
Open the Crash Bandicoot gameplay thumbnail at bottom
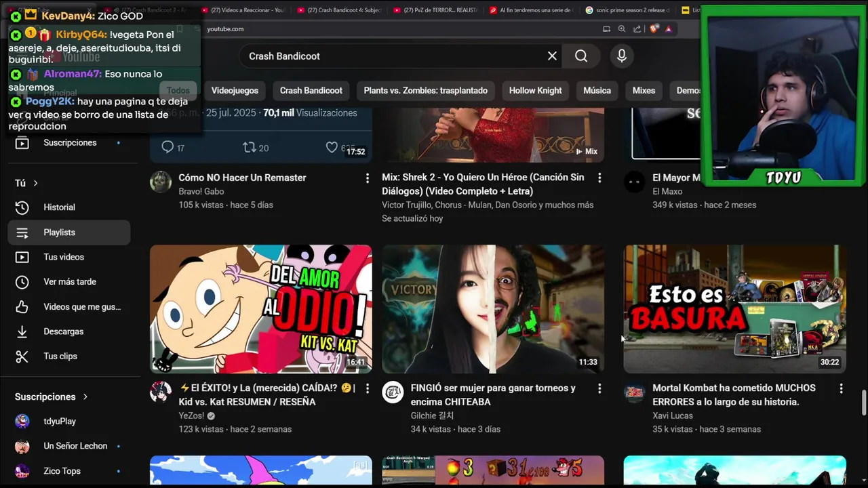click(x=493, y=471)
